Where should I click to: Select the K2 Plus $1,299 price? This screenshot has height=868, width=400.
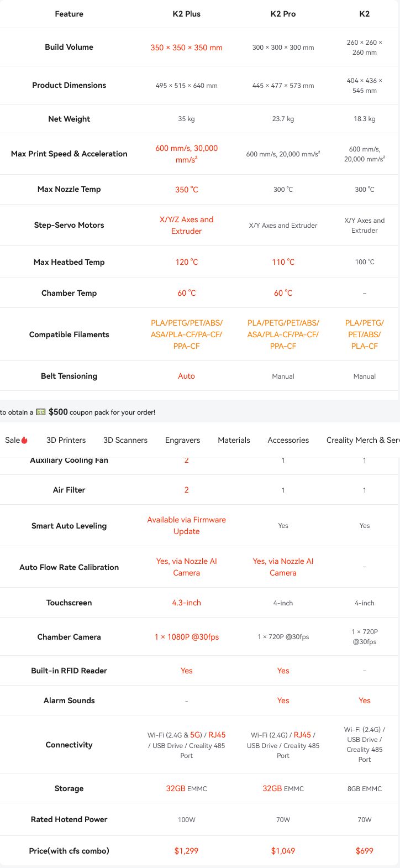tap(186, 851)
